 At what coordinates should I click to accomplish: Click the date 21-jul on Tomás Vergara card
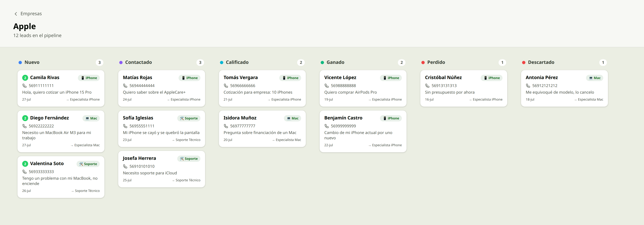228,99
